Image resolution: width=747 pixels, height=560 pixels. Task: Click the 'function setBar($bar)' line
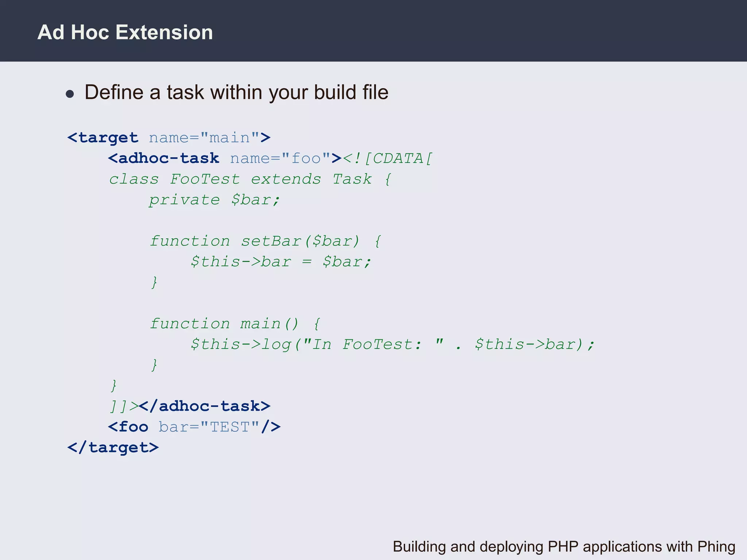click(265, 241)
